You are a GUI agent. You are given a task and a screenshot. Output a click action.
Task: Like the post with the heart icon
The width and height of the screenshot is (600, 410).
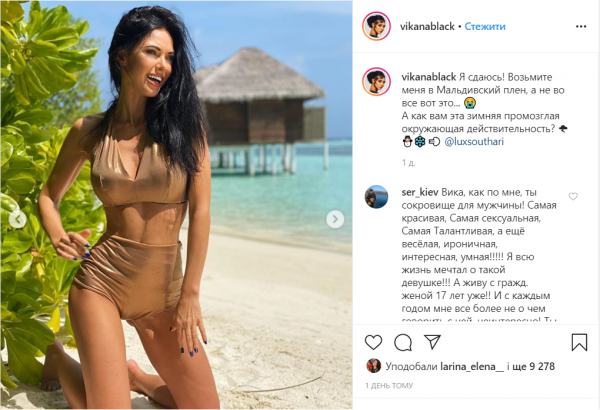373,342
